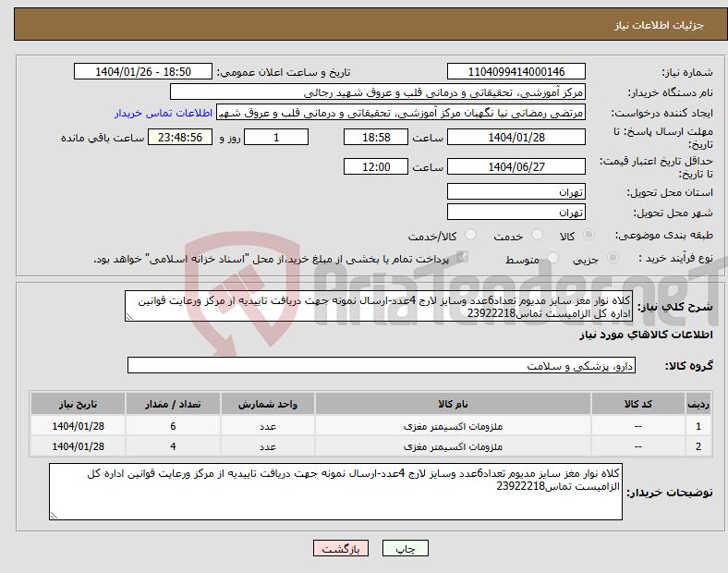This screenshot has width=728, height=573.
Task: Click the تاریخ نیاز column header
Action: [x=78, y=404]
